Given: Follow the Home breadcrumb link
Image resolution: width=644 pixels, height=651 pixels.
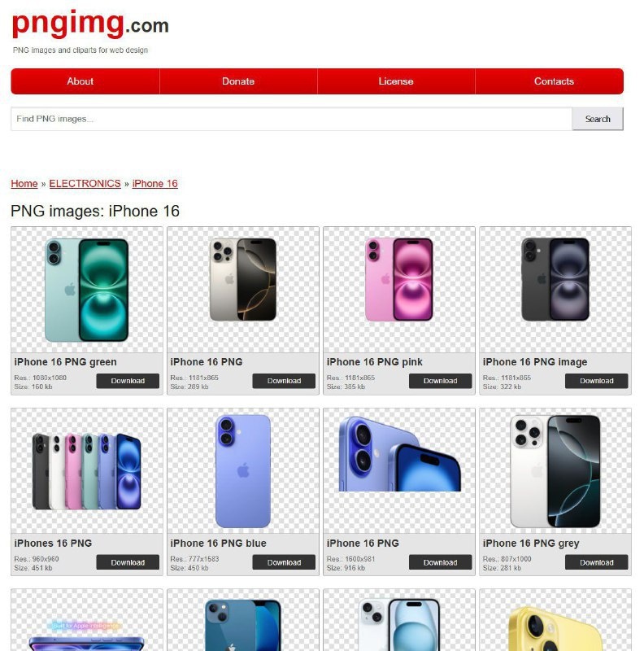Looking at the screenshot, I should pos(24,184).
